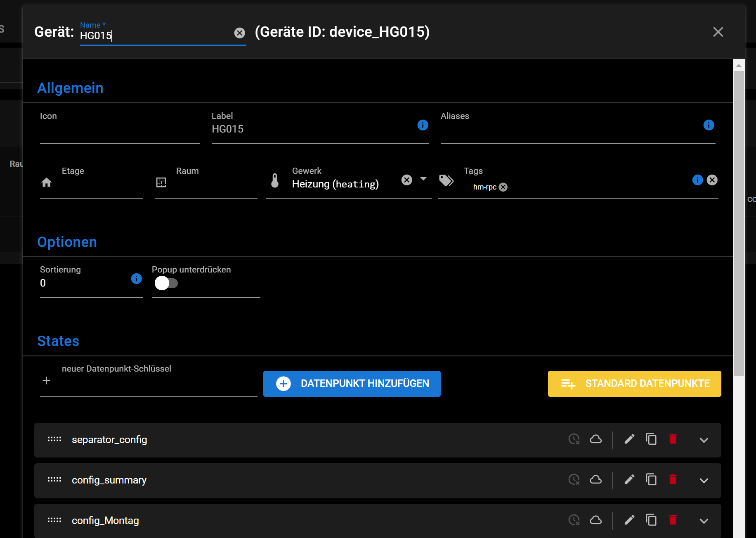The image size is (756, 538).
Task: Grab the drag handle of config_summary
Action: pos(54,480)
